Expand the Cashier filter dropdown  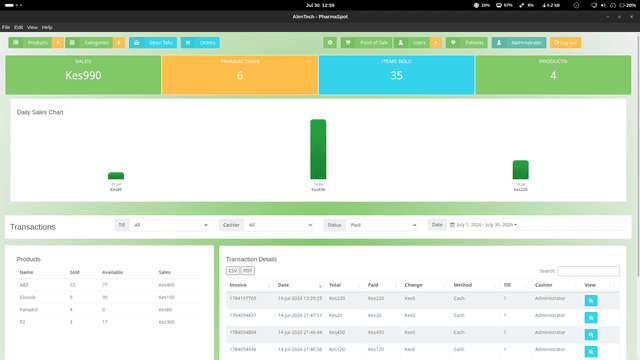pyautogui.click(x=278, y=225)
